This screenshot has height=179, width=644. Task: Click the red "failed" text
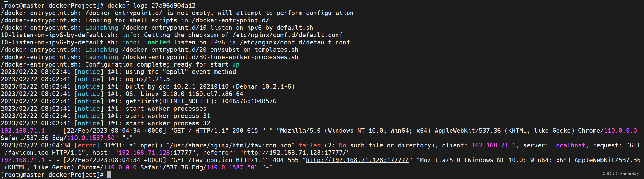point(310,145)
